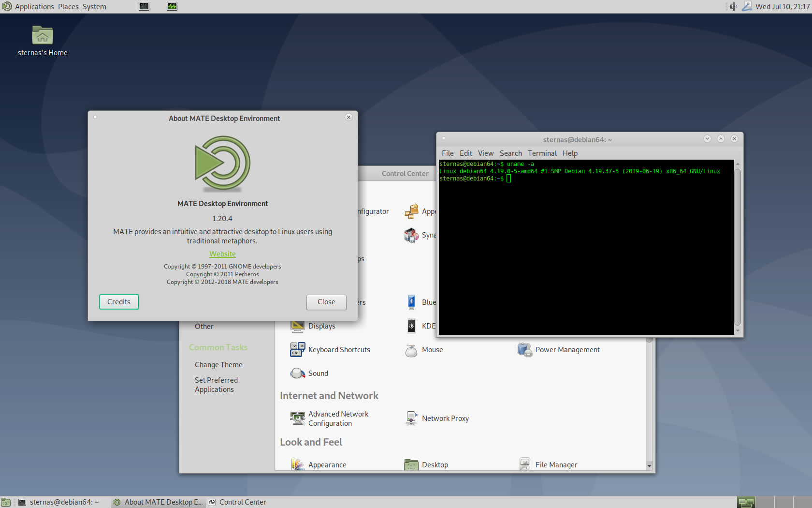Click inside terminal at the command prompt
Viewport: 812px width, 508px height.
[x=509, y=179]
